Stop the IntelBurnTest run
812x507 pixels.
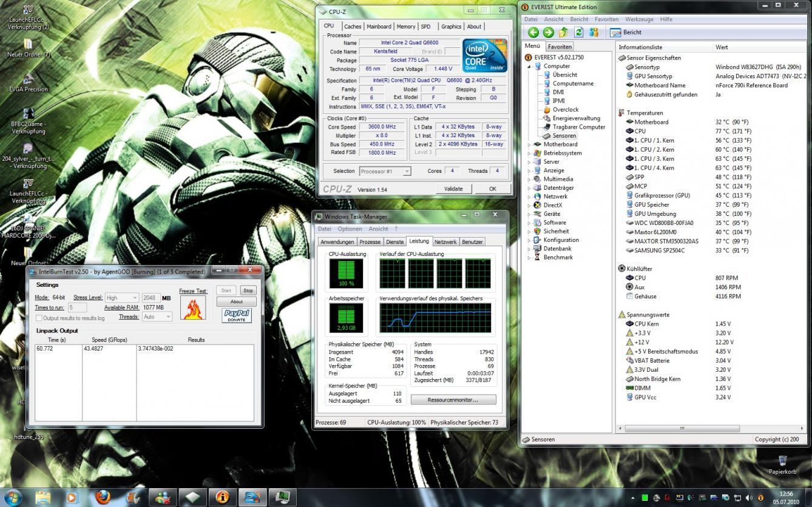click(x=248, y=290)
